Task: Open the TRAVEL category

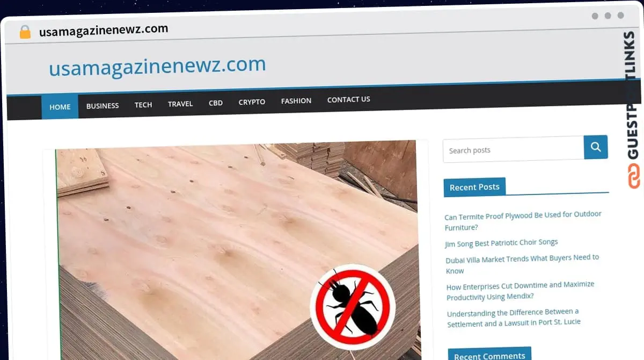Action: click(180, 104)
